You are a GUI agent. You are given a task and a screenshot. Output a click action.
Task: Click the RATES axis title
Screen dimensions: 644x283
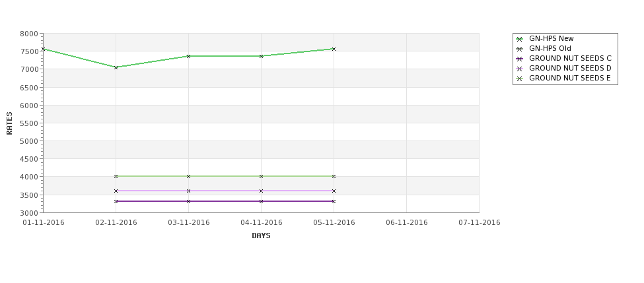[9, 123]
